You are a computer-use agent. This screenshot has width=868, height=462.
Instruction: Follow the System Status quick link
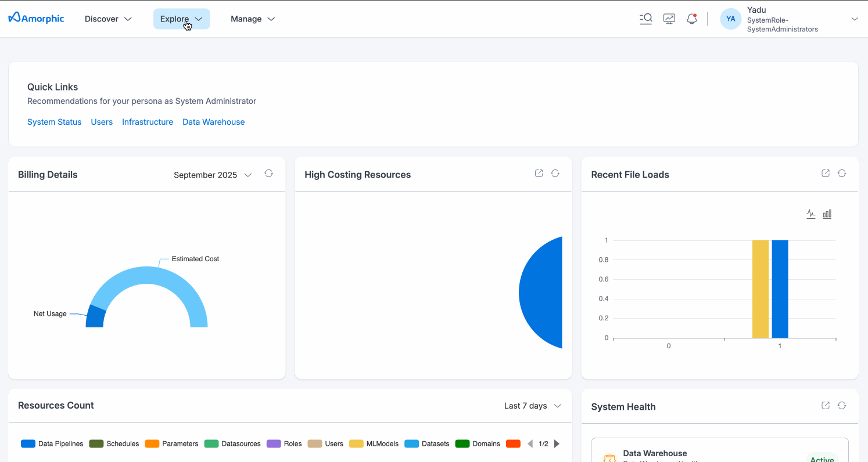(x=54, y=122)
